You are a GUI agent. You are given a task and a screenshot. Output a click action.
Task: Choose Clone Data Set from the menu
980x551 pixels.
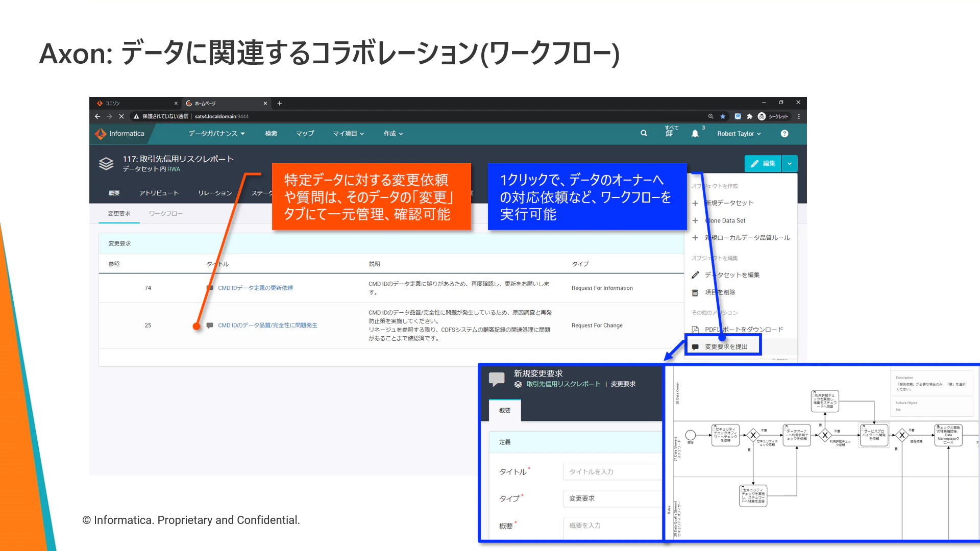tap(725, 220)
